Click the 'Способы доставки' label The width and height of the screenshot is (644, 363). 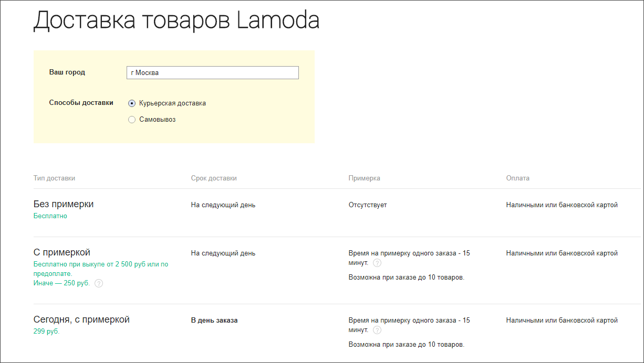81,103
